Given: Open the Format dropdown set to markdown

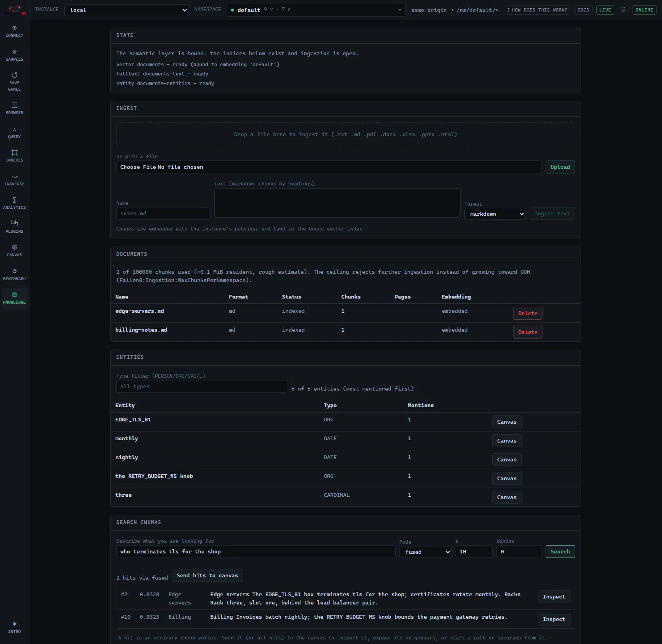Looking at the screenshot, I should coord(495,214).
